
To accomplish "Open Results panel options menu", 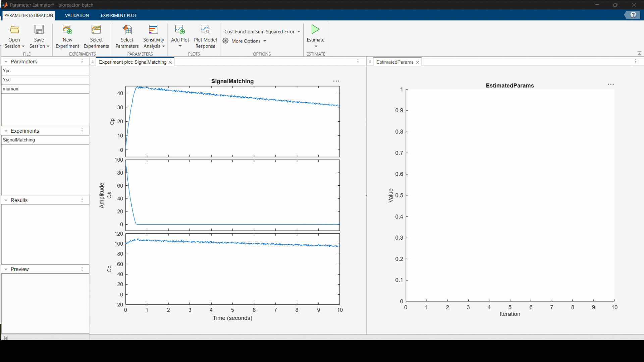I will click(82, 200).
